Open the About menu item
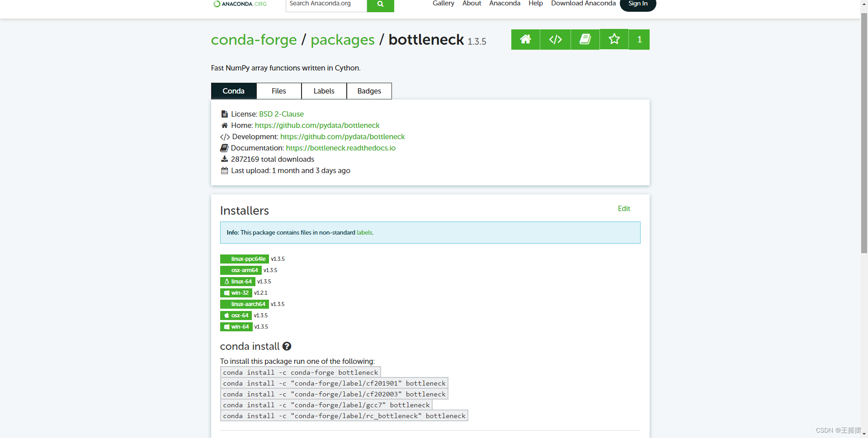This screenshot has height=438, width=868. [472, 4]
